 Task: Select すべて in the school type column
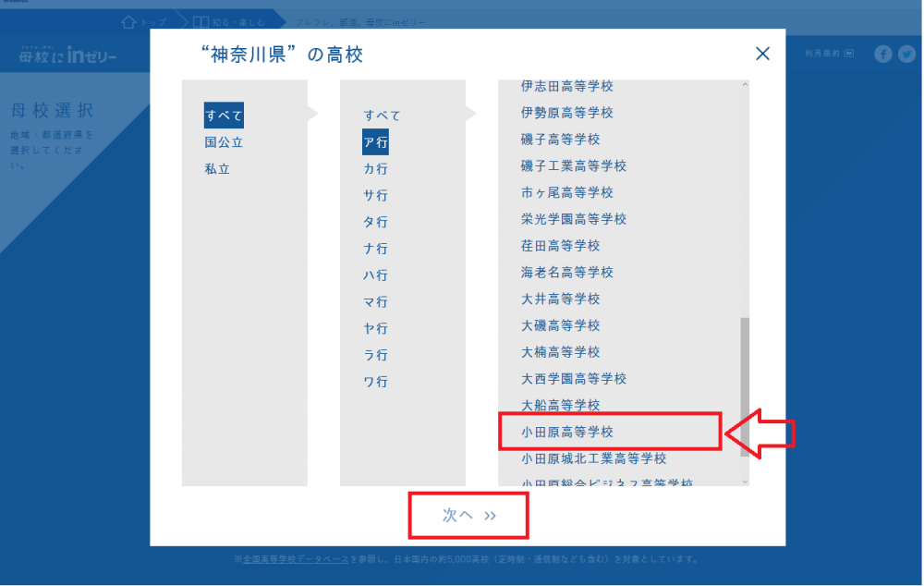coord(224,116)
